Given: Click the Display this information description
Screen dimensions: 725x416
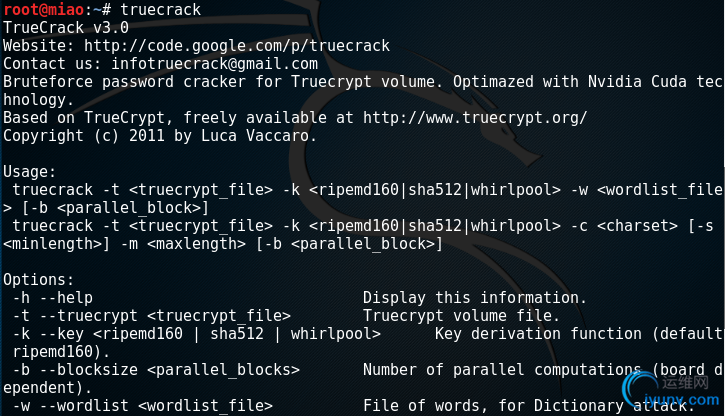Looking at the screenshot, I should click(475, 298).
